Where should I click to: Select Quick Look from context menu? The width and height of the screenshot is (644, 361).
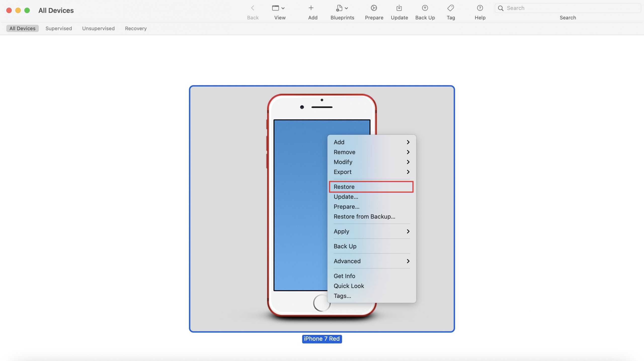pyautogui.click(x=372, y=286)
